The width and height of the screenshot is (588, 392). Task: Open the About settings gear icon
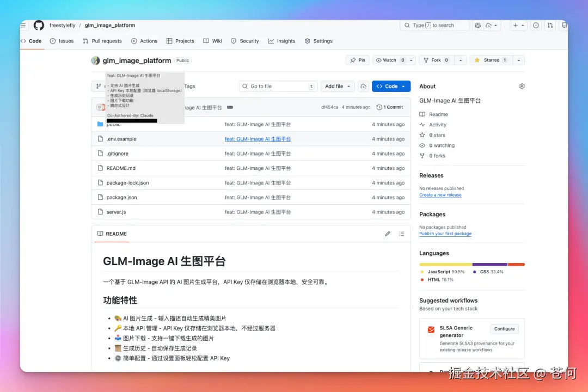point(522,86)
